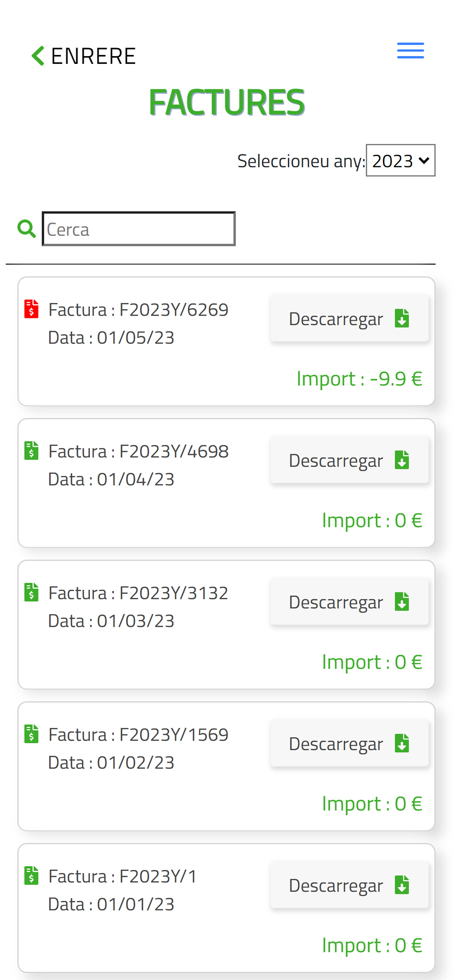Image resolution: width=453 pixels, height=980 pixels.
Task: Focus the Cerca search field
Action: pyautogui.click(x=139, y=229)
